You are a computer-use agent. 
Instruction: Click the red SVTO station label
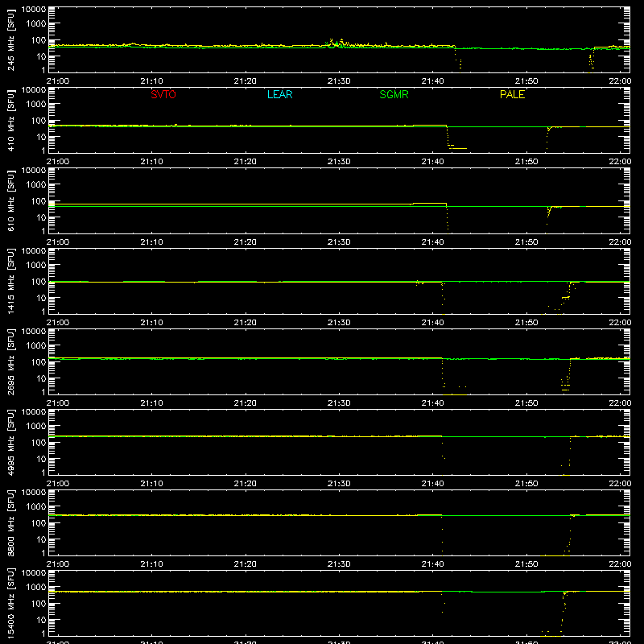click(x=163, y=94)
